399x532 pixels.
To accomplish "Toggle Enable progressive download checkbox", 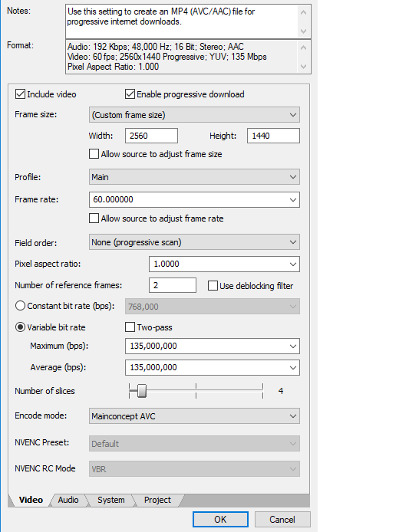I will pyautogui.click(x=130, y=94).
